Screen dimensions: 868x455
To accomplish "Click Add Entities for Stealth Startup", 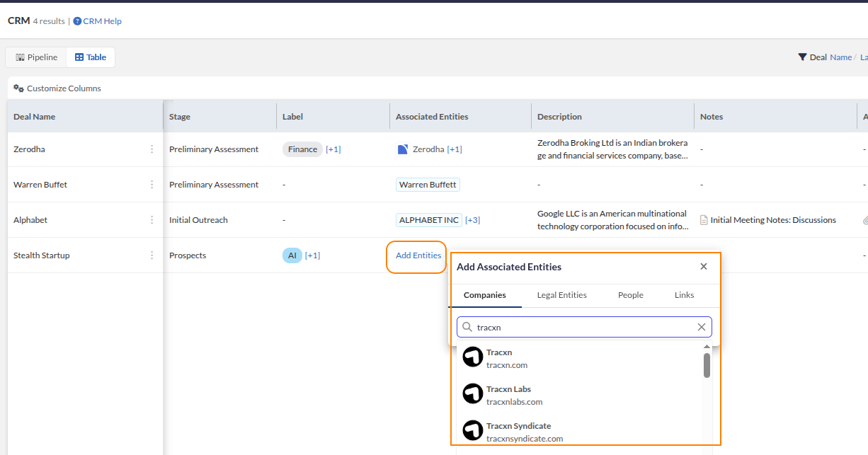I will click(x=418, y=255).
